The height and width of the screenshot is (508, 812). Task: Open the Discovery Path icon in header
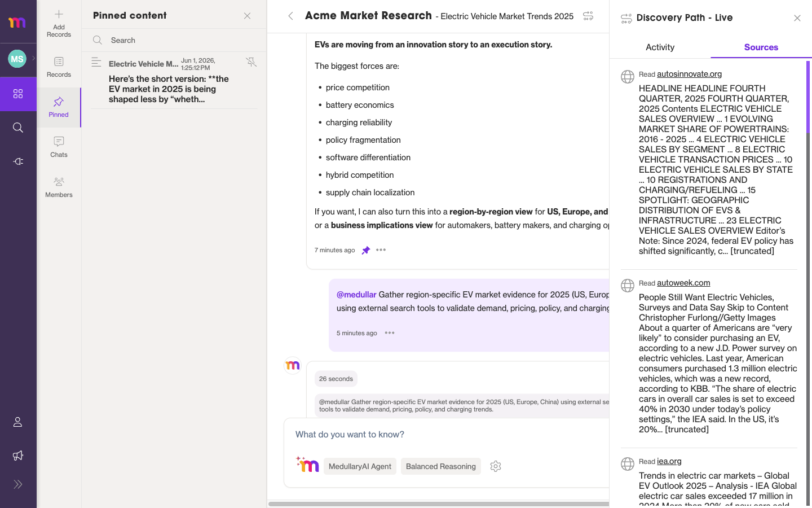pyautogui.click(x=588, y=16)
